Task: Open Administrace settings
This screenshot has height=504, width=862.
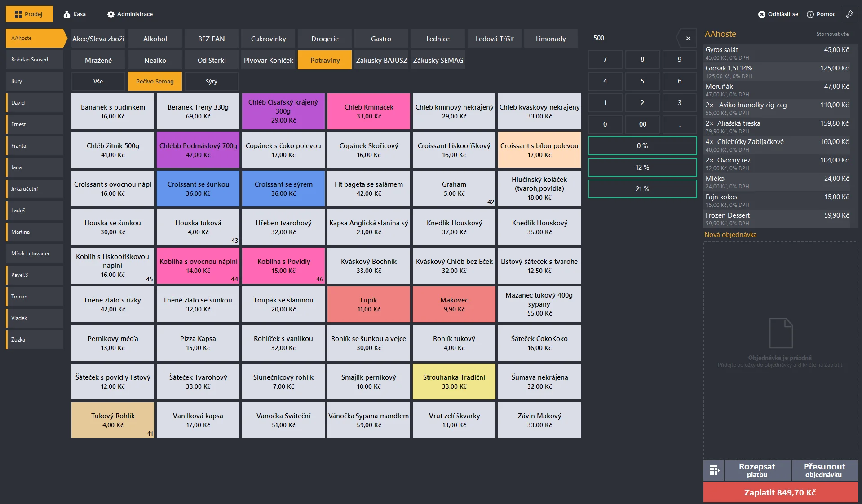Action: [130, 14]
